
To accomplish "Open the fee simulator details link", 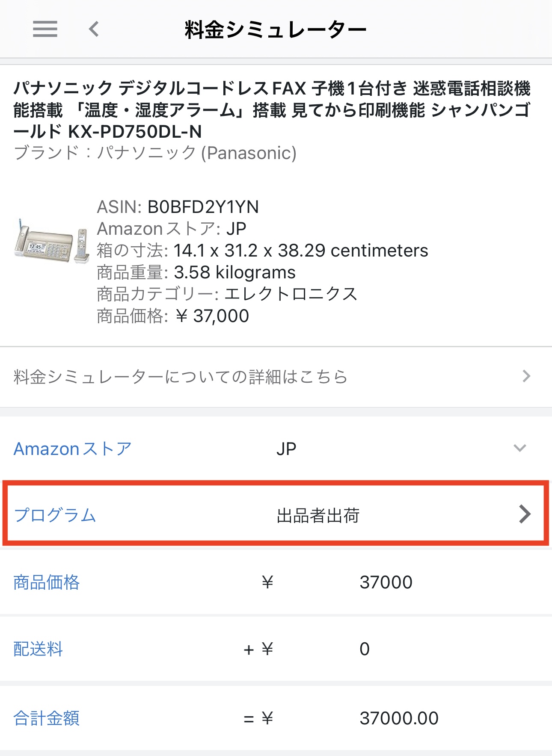I will 276,377.
